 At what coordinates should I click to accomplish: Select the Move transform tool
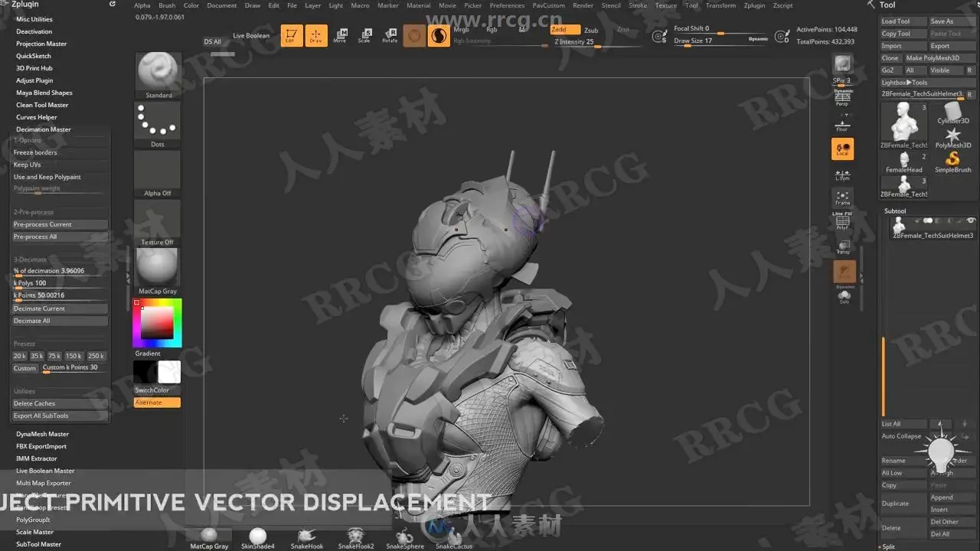click(x=340, y=35)
